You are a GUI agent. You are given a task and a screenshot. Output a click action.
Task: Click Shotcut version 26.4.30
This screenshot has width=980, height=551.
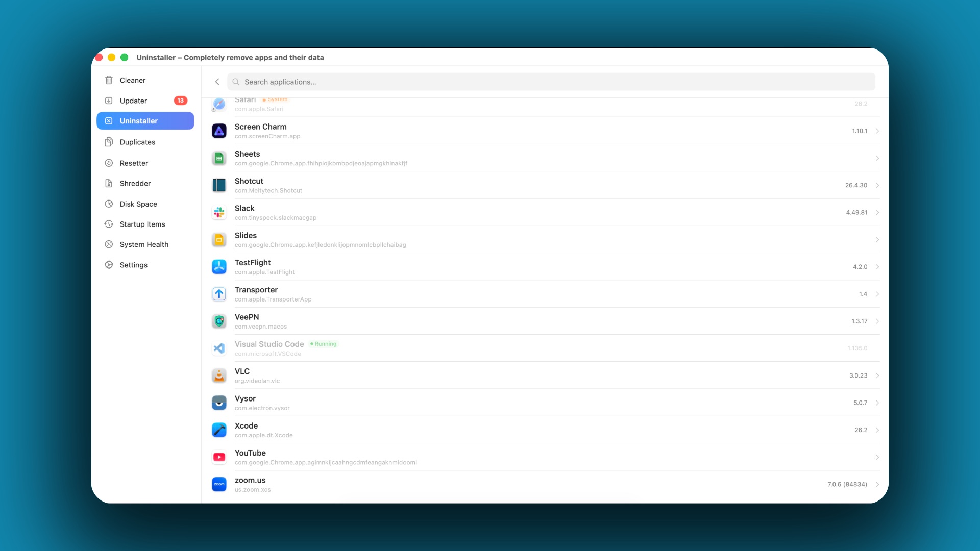pyautogui.click(x=856, y=185)
